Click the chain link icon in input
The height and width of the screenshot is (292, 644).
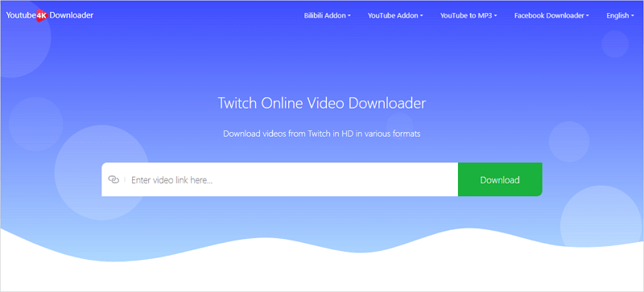tap(114, 179)
